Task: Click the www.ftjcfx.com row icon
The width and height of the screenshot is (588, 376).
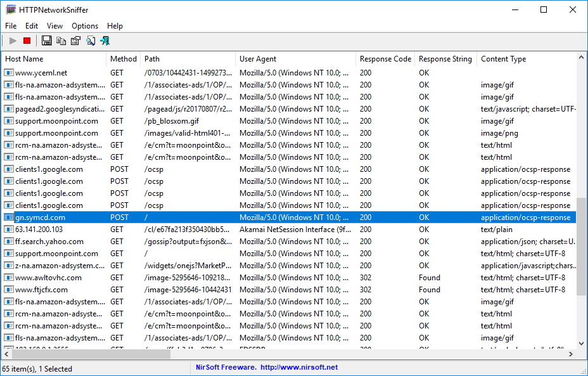Action: tap(9, 290)
